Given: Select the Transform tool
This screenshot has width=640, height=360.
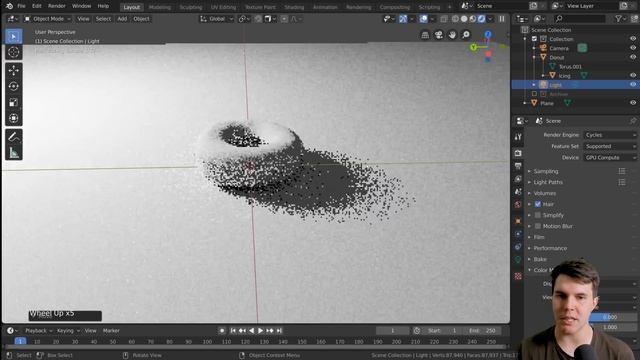Looking at the screenshot, I should pos(13,118).
